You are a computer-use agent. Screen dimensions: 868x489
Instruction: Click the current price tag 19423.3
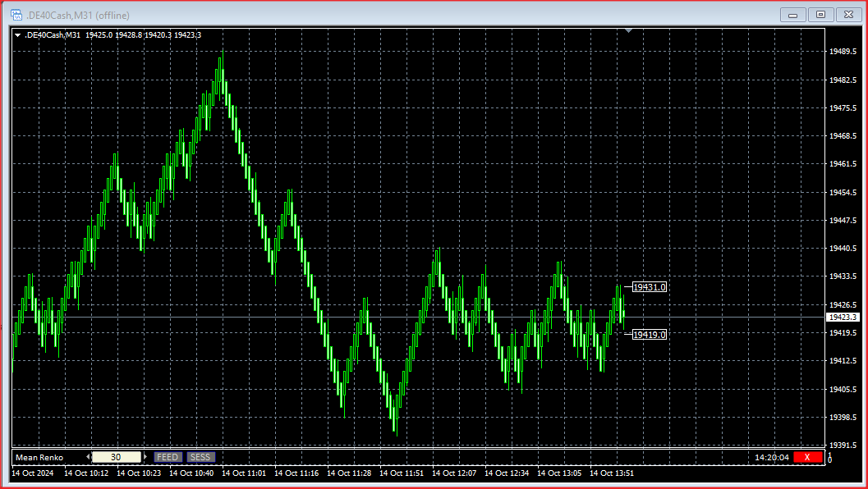pos(843,317)
